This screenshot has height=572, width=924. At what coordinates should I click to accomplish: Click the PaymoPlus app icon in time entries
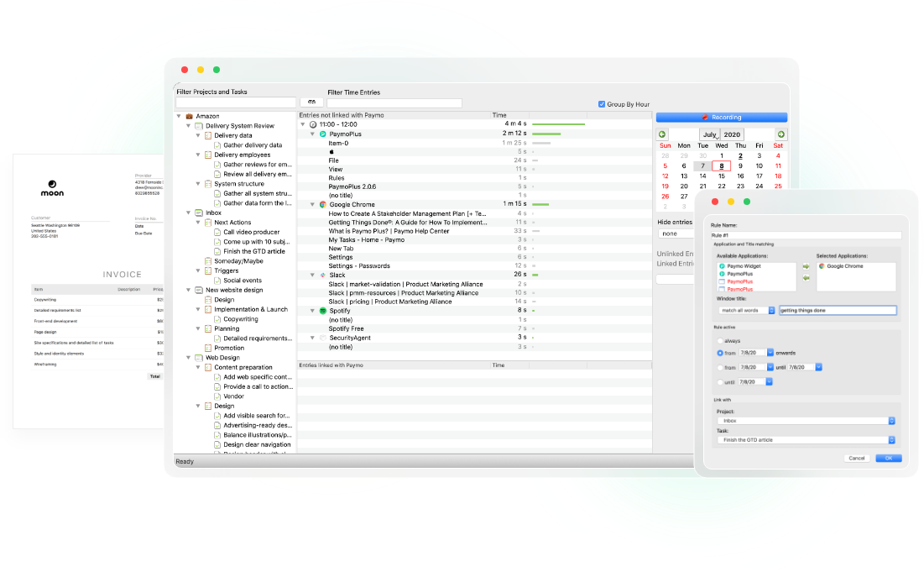pos(323,134)
